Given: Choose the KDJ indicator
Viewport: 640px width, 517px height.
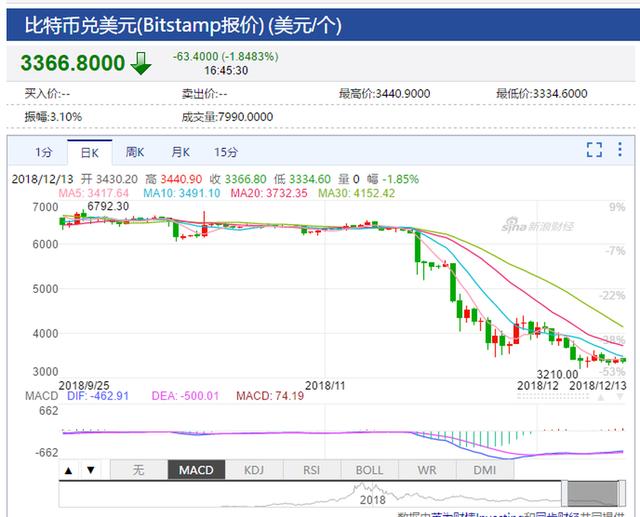Looking at the screenshot, I should [254, 470].
